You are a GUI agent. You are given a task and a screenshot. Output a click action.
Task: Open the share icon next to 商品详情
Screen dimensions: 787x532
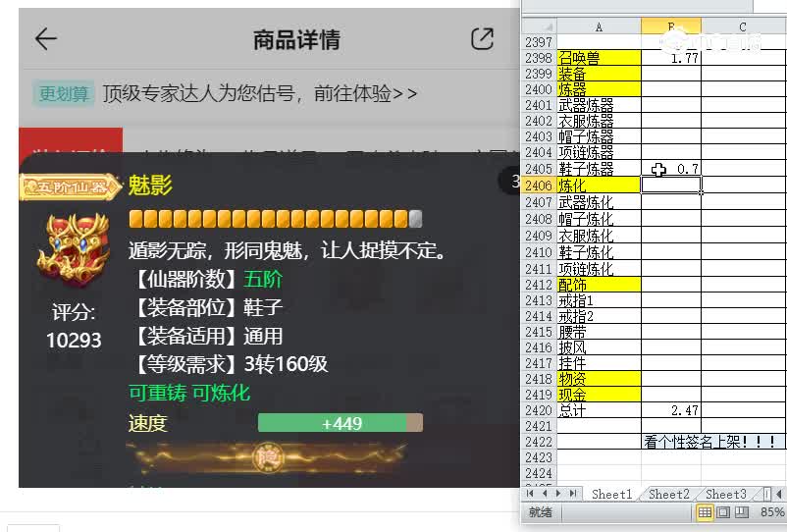click(482, 38)
